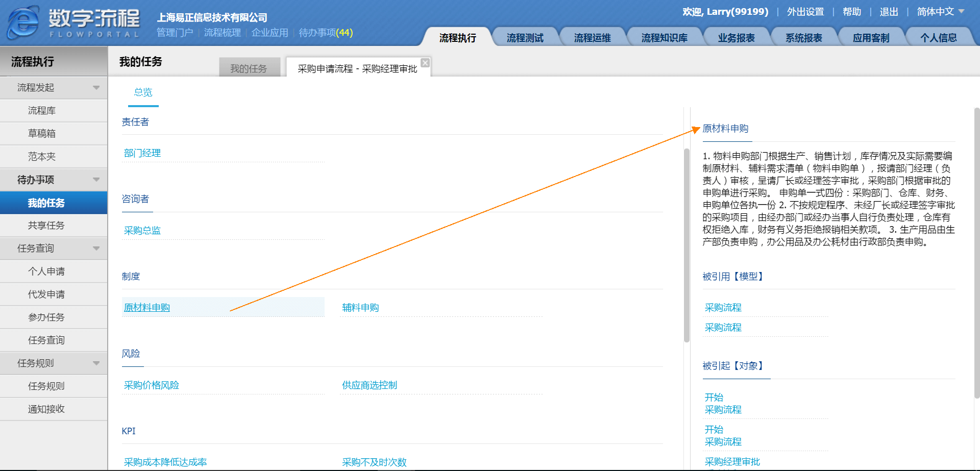Collapse the 待办事项 sidebar section
Screen dimensions: 980x471
pos(96,180)
